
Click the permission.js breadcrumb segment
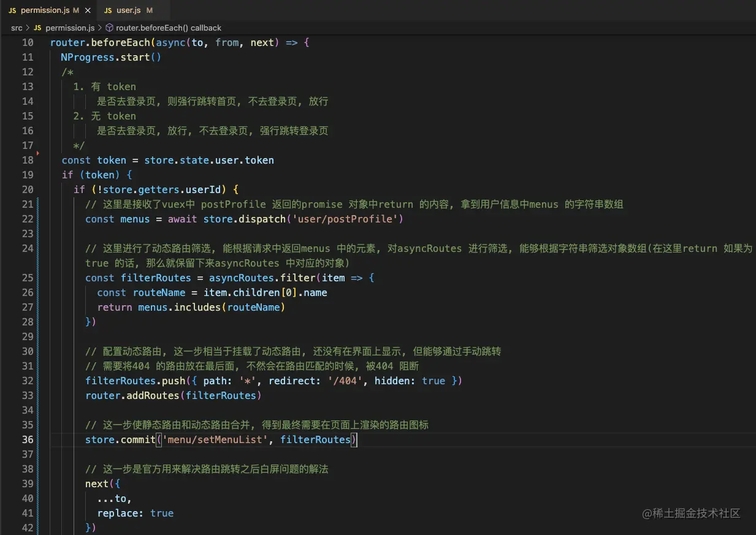pyautogui.click(x=70, y=28)
